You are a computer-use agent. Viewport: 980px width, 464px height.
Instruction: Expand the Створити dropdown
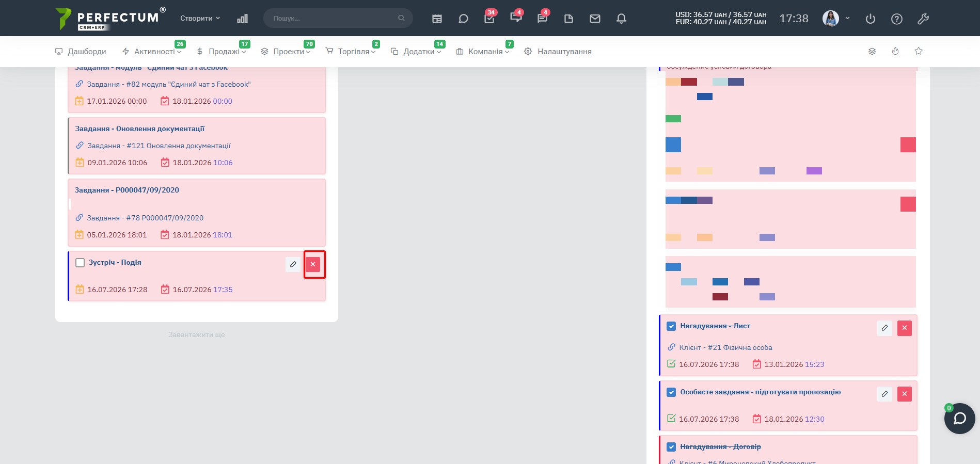tap(200, 18)
